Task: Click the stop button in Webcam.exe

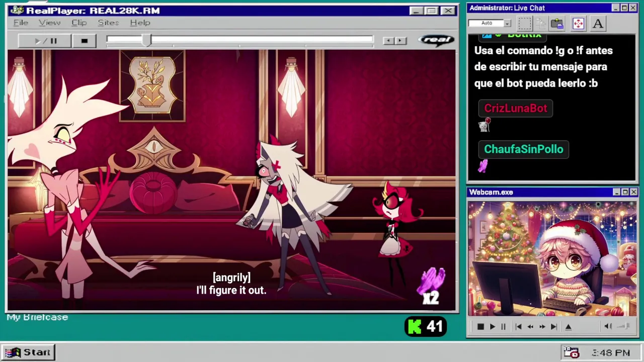Action: (x=480, y=327)
